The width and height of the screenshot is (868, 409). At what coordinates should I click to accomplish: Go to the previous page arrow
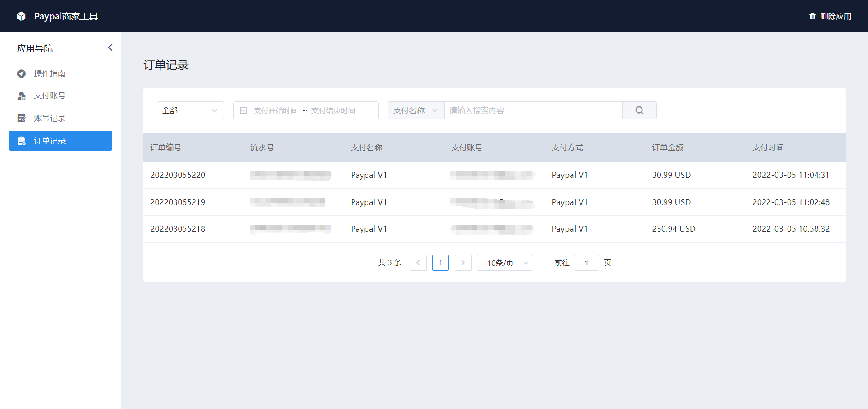[418, 262]
